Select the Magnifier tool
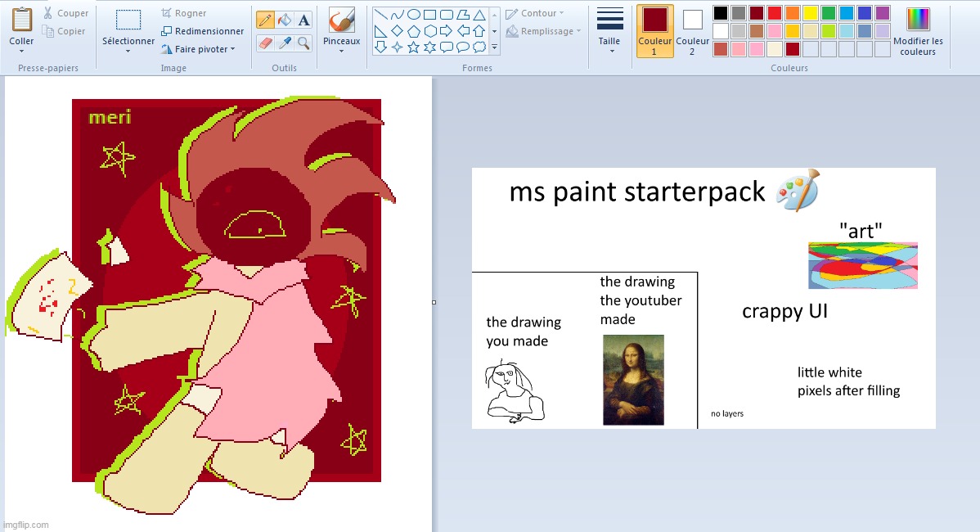Image resolution: width=980 pixels, height=532 pixels. coord(302,42)
